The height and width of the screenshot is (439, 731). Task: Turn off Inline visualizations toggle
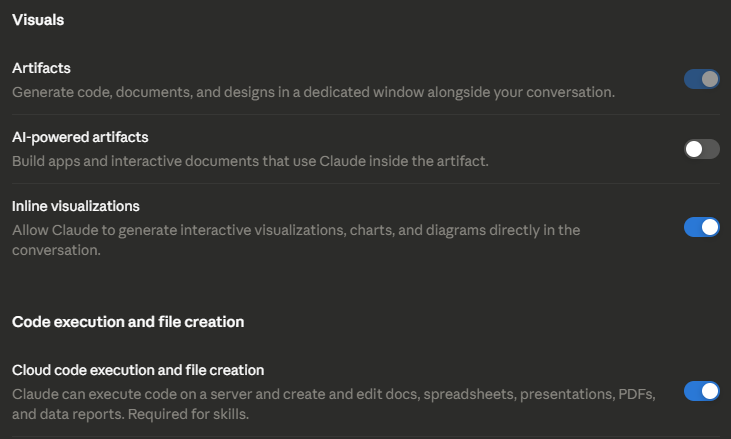click(702, 227)
